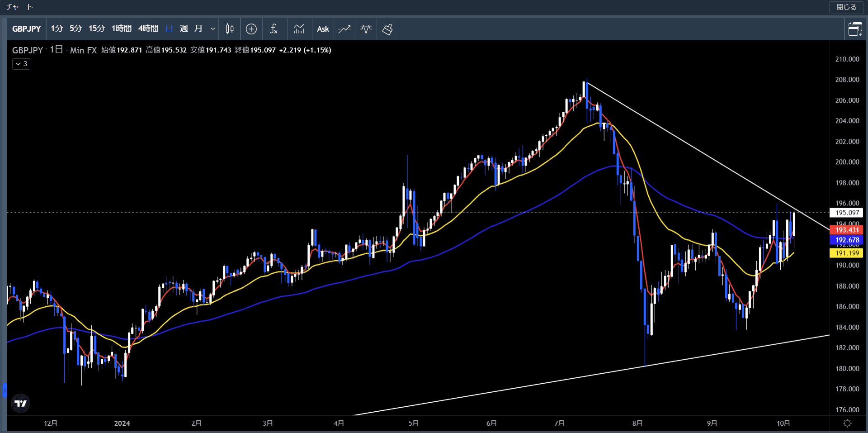The image size is (868, 433).
Task: Switch to the 5分 timeframe
Action: coord(75,29)
